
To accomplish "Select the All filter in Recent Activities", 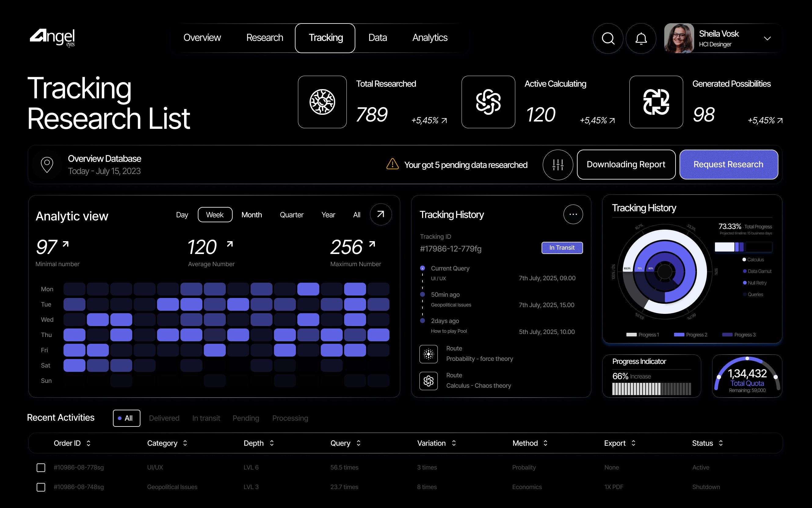I will [126, 418].
